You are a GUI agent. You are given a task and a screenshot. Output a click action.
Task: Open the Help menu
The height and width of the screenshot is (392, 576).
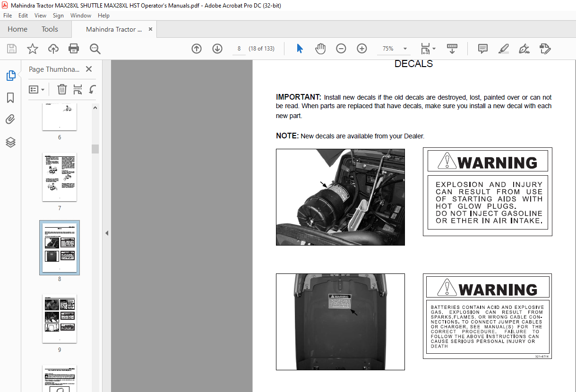click(103, 16)
